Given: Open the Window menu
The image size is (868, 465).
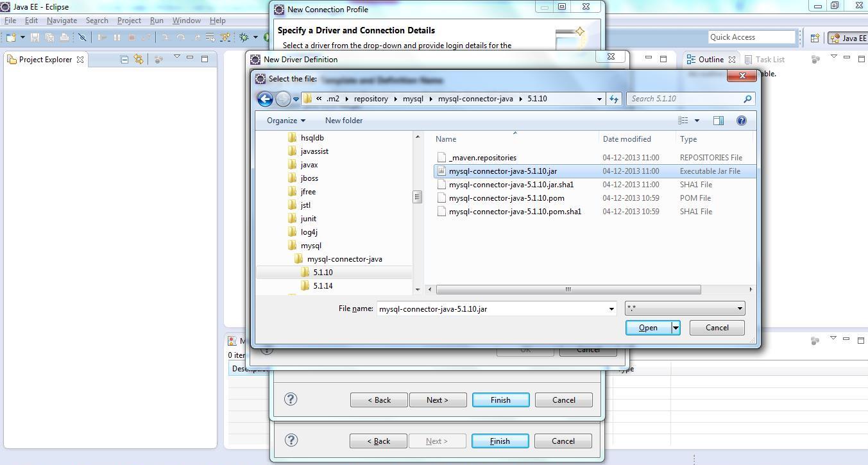Looking at the screenshot, I should click(186, 21).
